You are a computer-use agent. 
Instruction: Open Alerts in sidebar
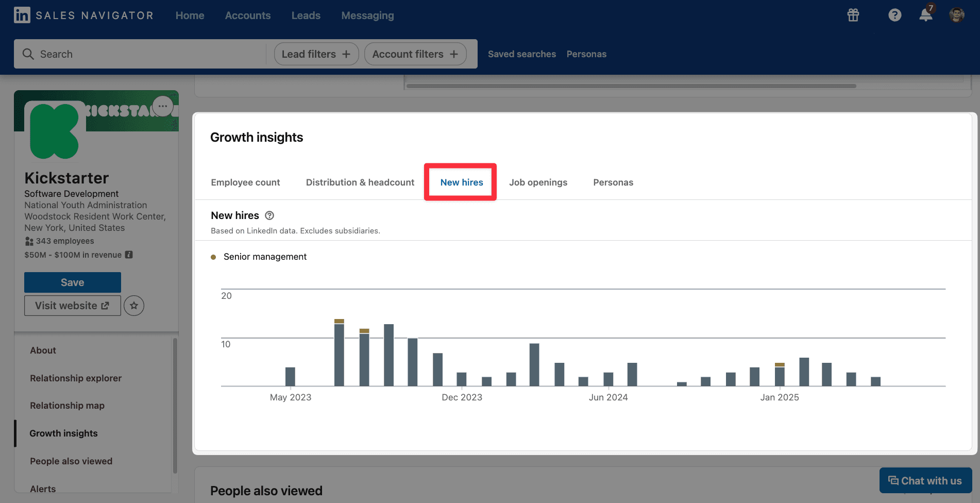(43, 489)
